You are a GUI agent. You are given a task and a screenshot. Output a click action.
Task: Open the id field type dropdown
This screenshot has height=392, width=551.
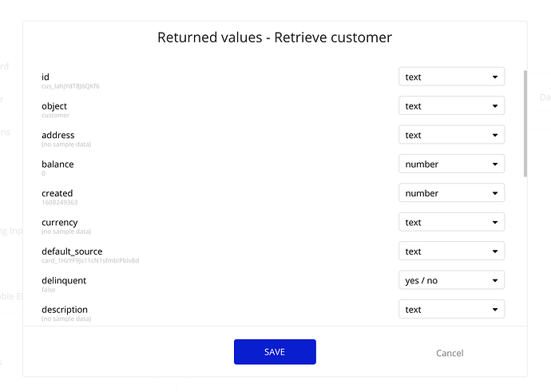point(451,77)
